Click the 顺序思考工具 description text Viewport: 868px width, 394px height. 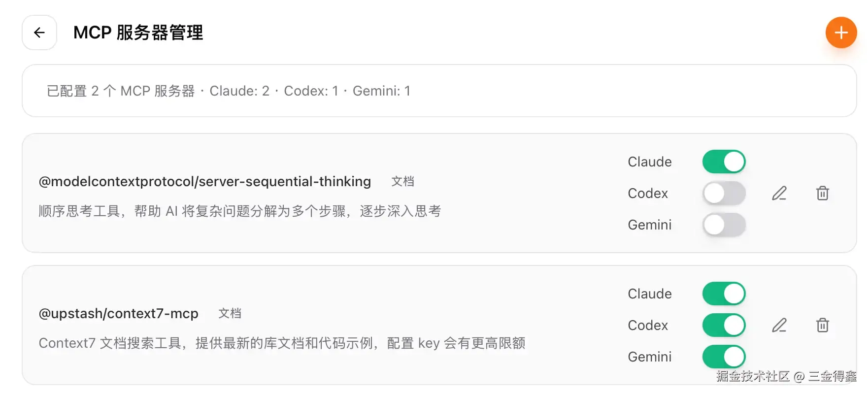[239, 211]
